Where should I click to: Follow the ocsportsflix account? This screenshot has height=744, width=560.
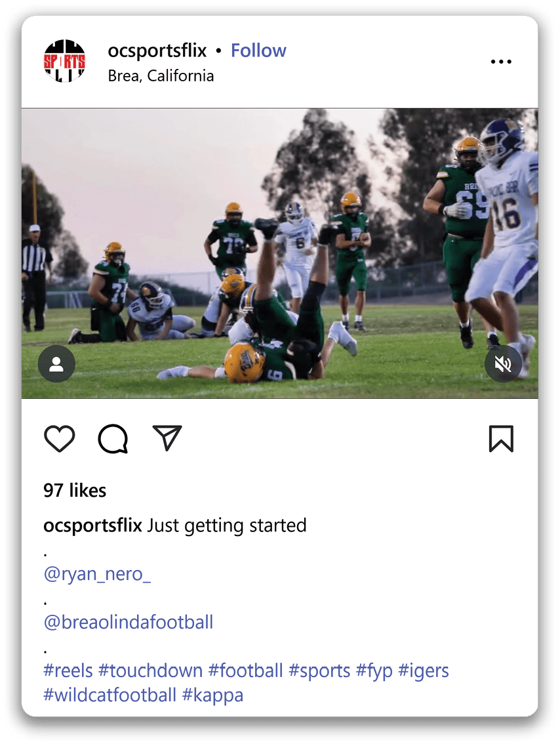[x=258, y=51]
